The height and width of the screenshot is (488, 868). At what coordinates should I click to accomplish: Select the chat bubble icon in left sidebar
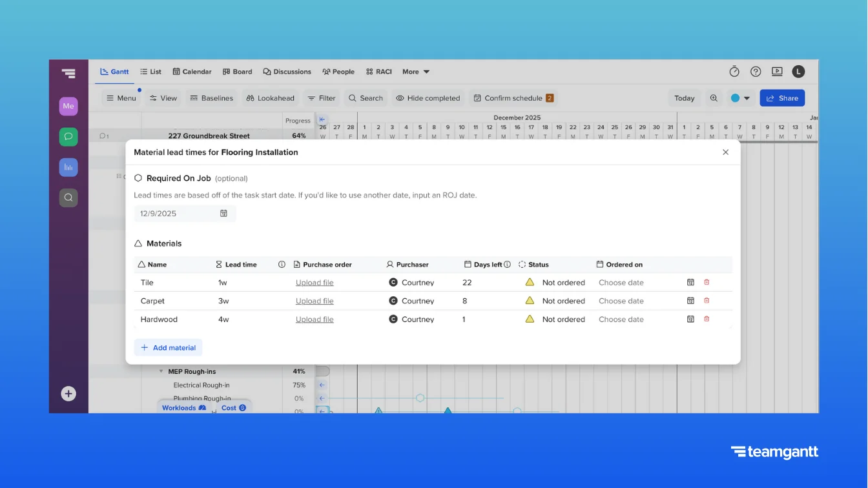[x=68, y=136]
